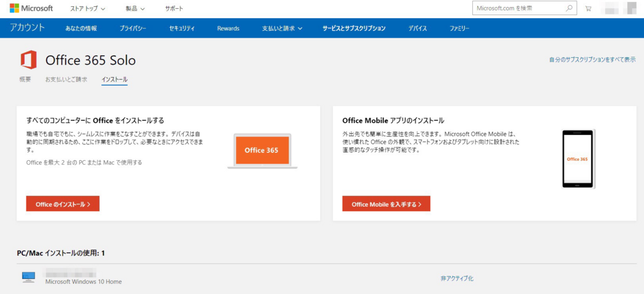The width and height of the screenshot is (644, 294).
Task: Click the PC/Mac インストールの使用: 1 text
Action: (x=61, y=253)
